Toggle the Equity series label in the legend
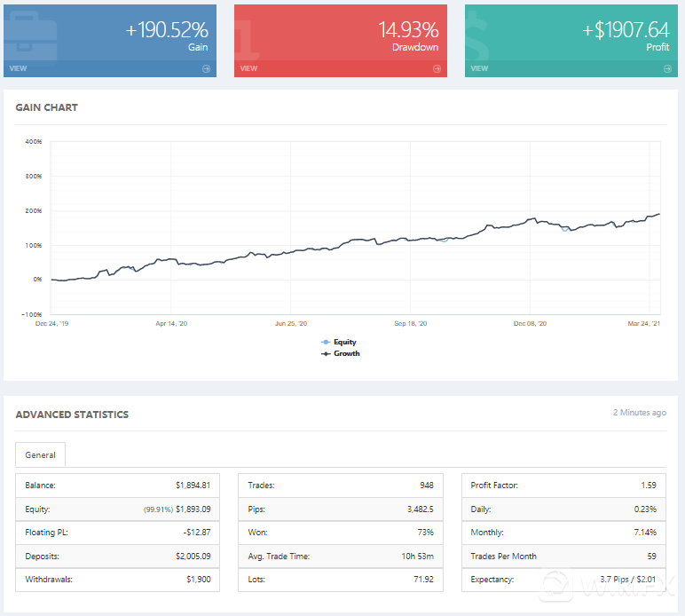 pyautogui.click(x=344, y=342)
